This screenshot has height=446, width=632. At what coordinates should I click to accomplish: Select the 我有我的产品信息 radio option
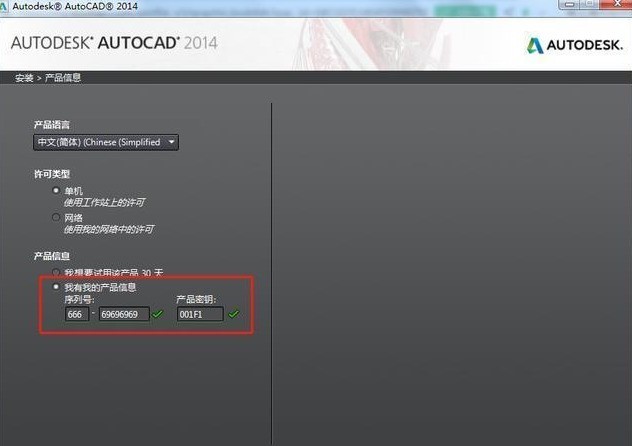(57, 287)
